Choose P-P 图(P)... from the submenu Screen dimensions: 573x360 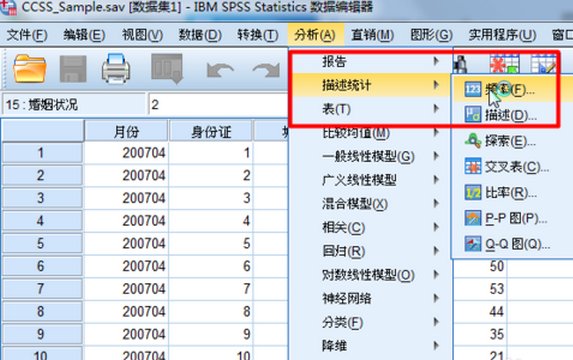click(512, 218)
